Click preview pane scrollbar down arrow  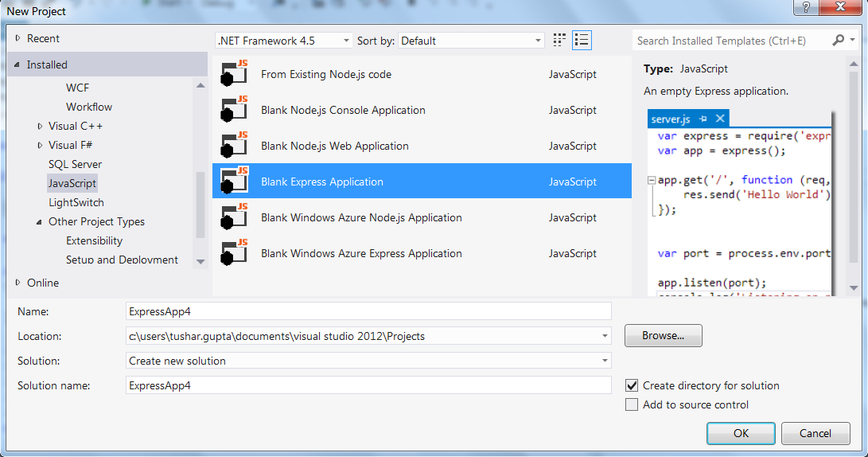pos(854,288)
